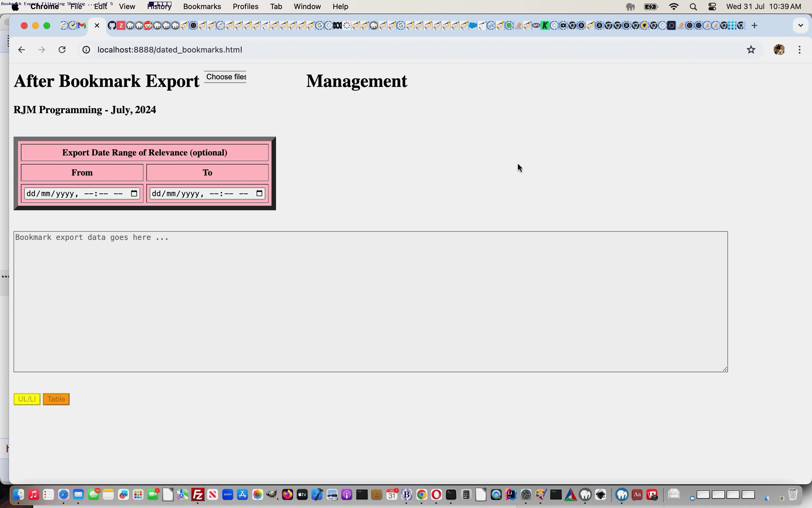812x508 pixels.
Task: Click the battery status icon
Action: pos(651,7)
